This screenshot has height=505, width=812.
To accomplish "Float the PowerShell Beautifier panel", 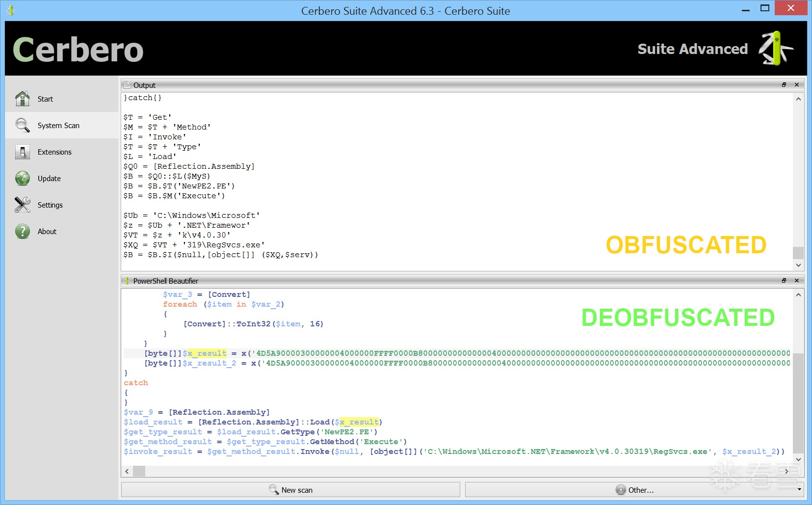I will click(x=784, y=281).
